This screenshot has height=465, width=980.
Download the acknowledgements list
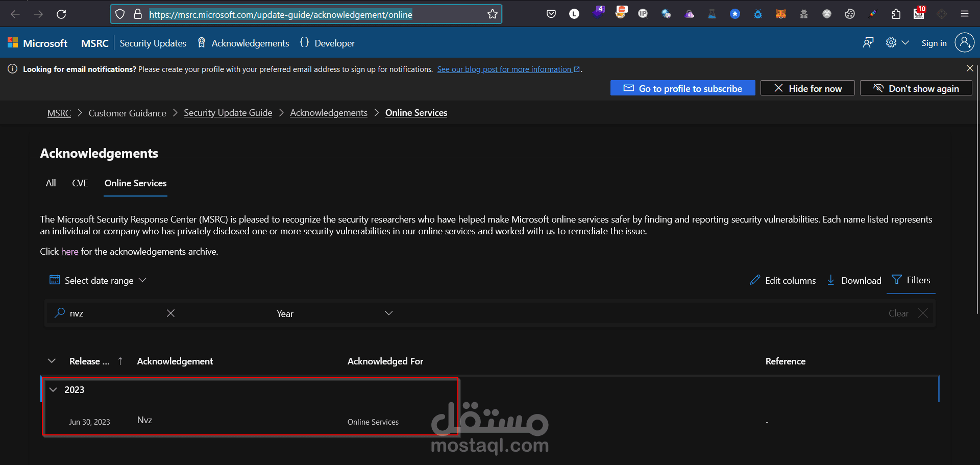coord(854,280)
